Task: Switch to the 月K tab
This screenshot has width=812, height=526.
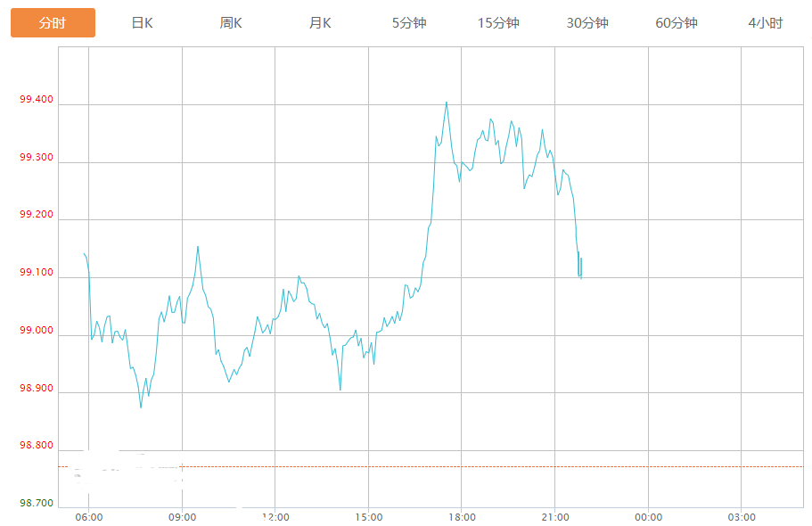Action: (320, 23)
